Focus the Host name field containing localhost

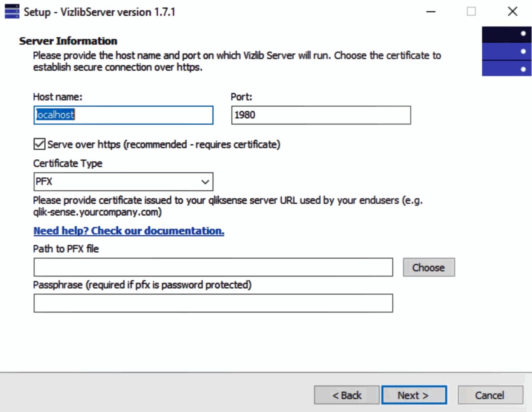[x=124, y=115]
